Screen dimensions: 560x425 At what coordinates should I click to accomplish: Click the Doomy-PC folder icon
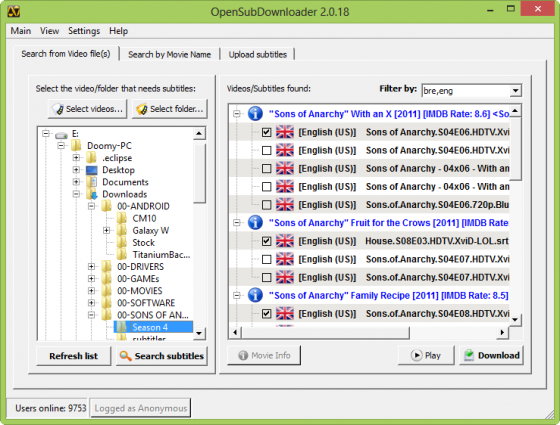(76, 146)
